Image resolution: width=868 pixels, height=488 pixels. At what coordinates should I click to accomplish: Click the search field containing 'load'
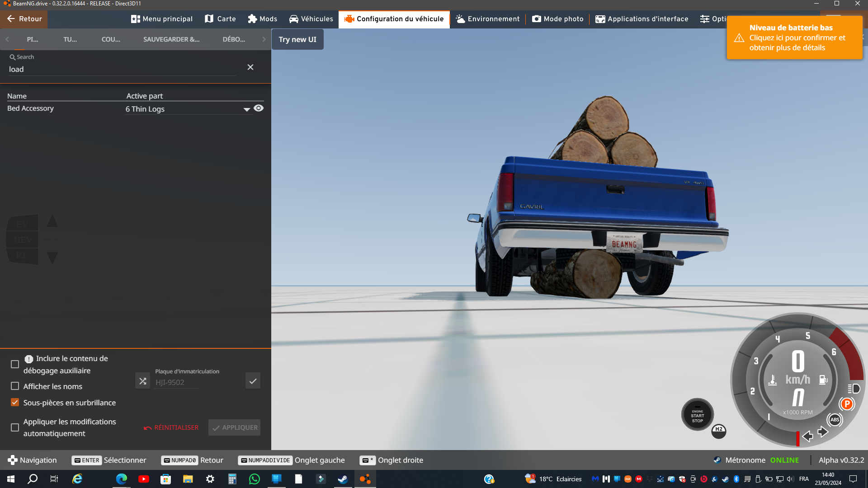click(122, 69)
